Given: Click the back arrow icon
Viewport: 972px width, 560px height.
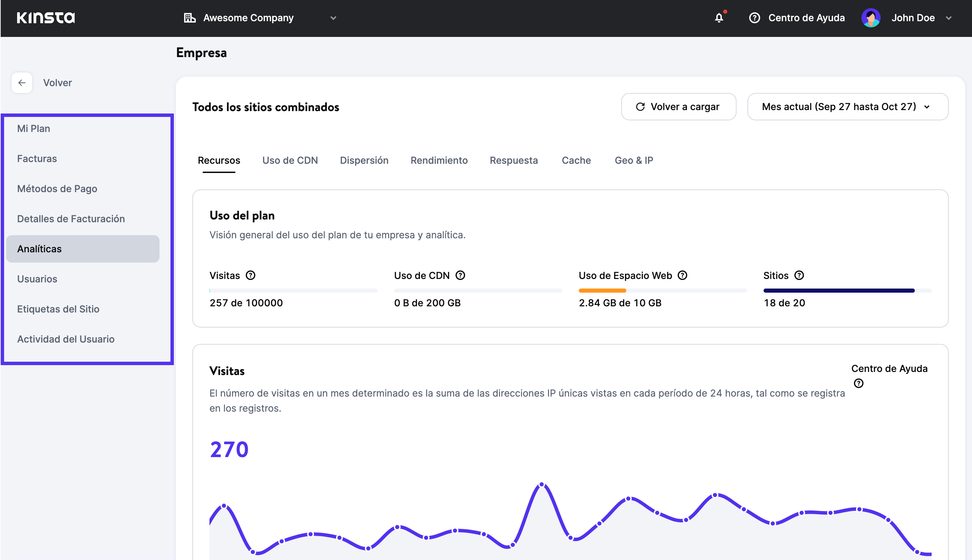Looking at the screenshot, I should (22, 83).
